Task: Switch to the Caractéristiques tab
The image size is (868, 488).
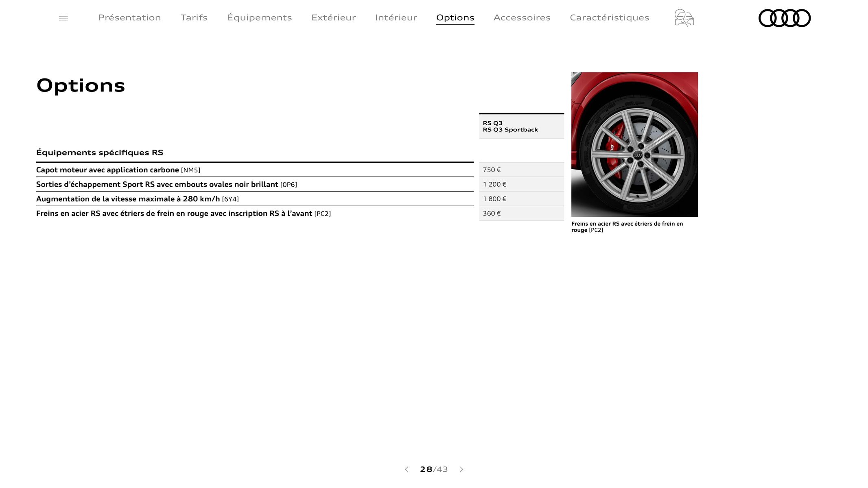Action: 610,17
